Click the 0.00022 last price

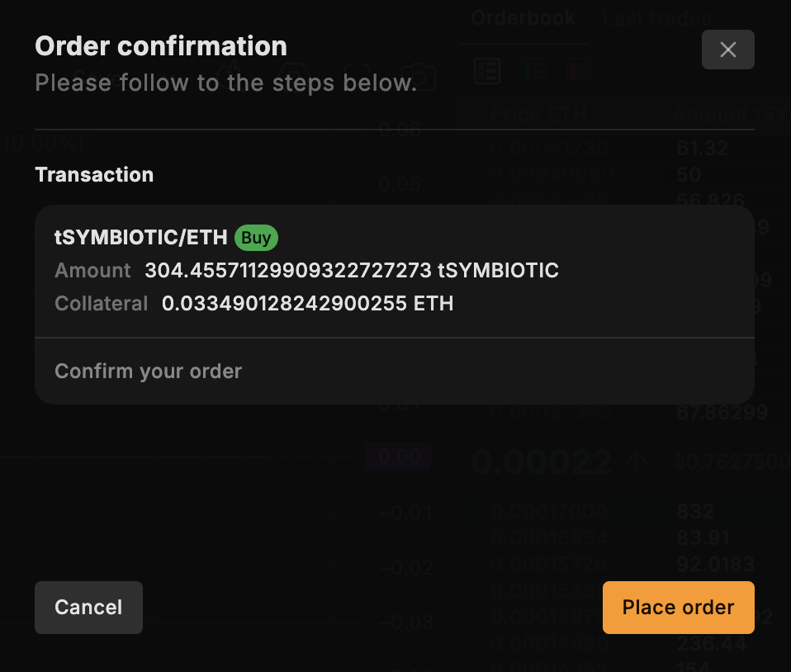[541, 461]
